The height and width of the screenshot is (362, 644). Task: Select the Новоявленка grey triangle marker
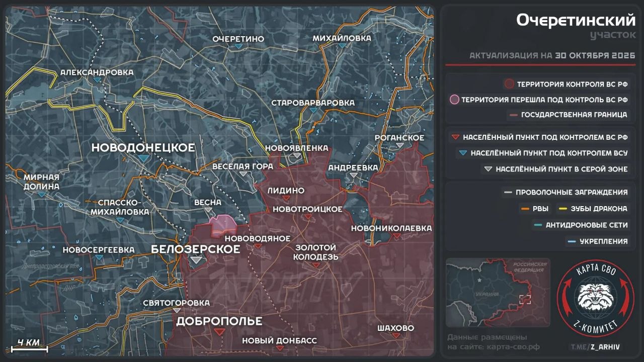pos(297,156)
